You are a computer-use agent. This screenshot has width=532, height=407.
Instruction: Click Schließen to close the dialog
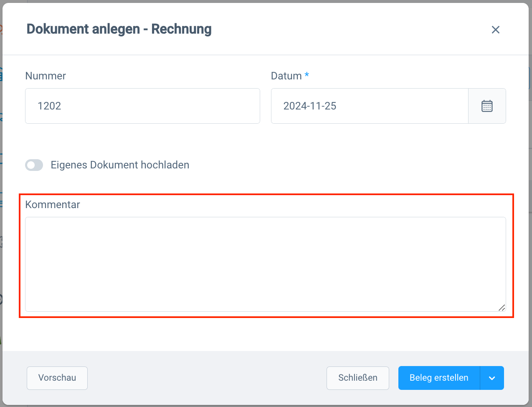[x=357, y=378]
